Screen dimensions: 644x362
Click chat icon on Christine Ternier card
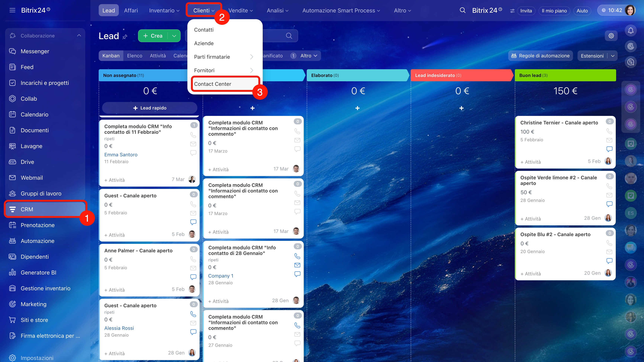pyautogui.click(x=609, y=149)
